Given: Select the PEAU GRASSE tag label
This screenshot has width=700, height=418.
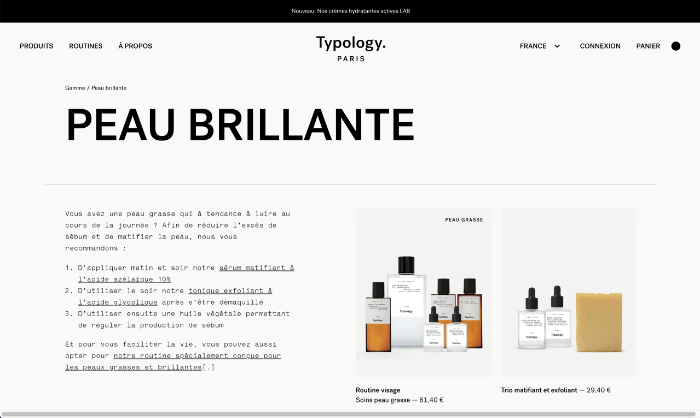Looking at the screenshot, I should click(x=464, y=218).
